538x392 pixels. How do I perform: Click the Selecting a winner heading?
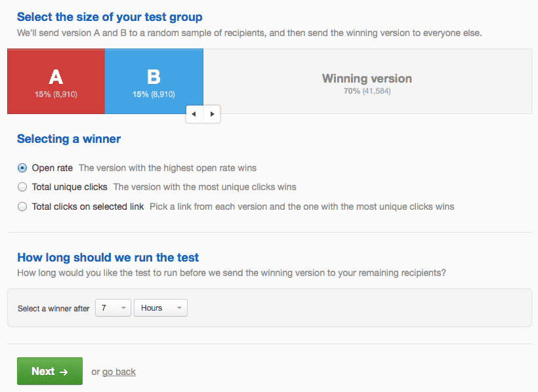pyautogui.click(x=69, y=139)
